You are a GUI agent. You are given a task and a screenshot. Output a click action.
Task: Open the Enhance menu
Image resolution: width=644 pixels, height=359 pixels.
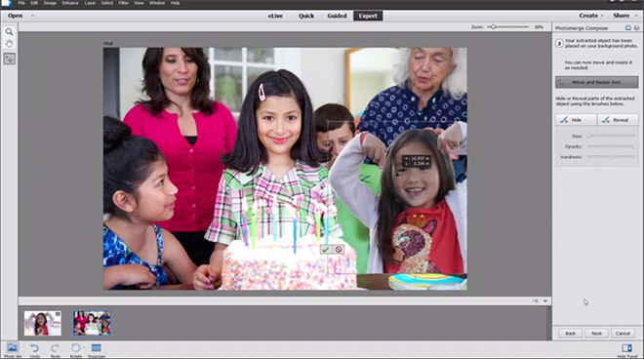pyautogui.click(x=70, y=3)
